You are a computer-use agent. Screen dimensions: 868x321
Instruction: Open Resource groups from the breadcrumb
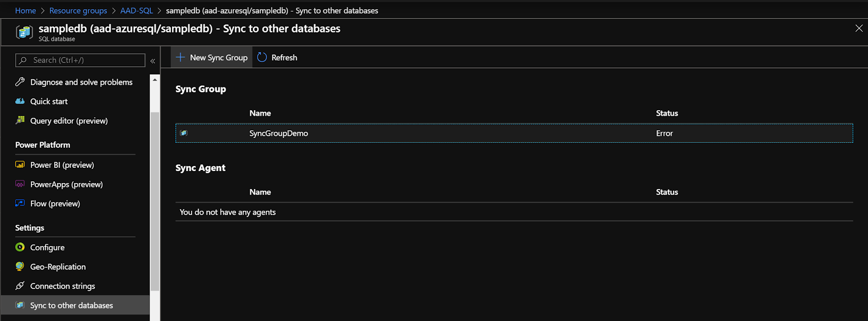coord(78,10)
